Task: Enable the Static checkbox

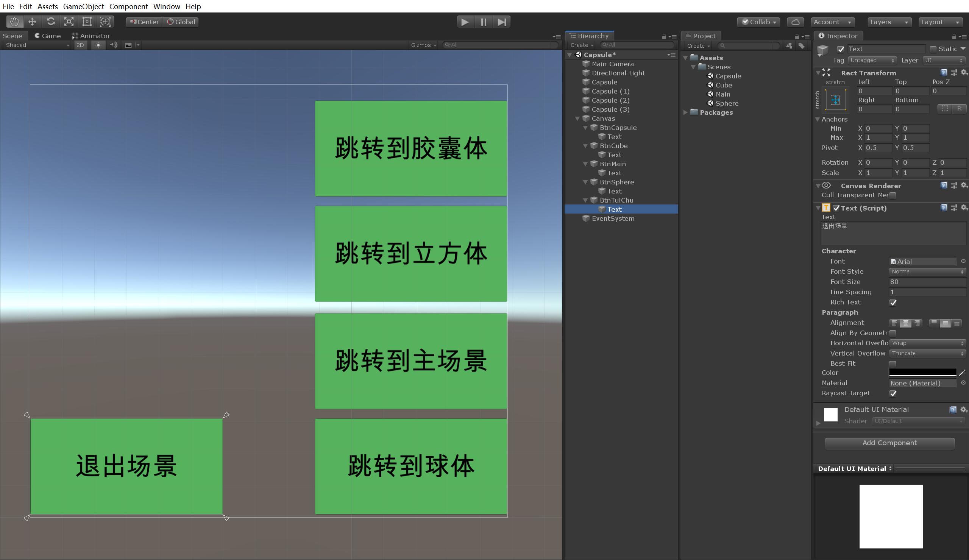Action: pos(933,49)
